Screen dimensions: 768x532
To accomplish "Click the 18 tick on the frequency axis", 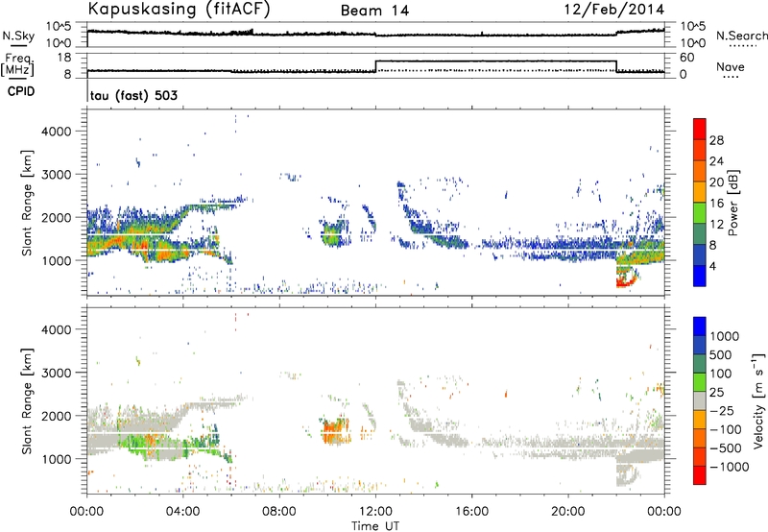I will 64,58.
